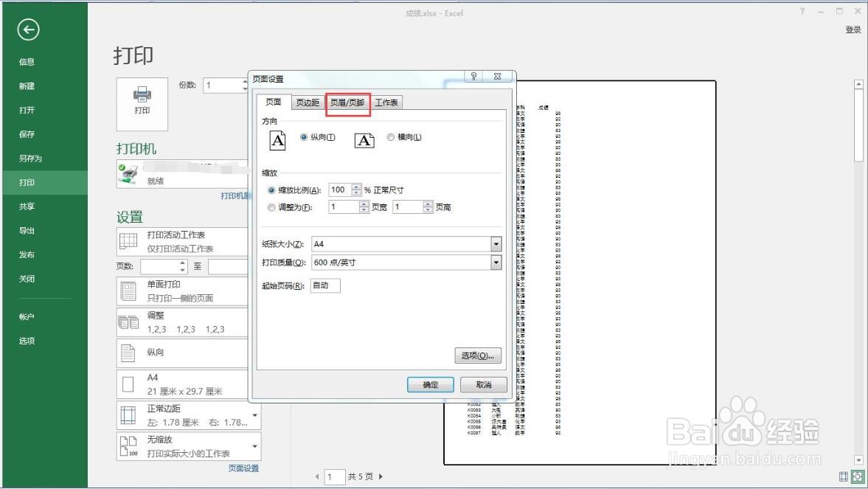Viewport: 868px width, 489px height.
Task: Open 选项 in the left sidebar
Action: click(27, 341)
